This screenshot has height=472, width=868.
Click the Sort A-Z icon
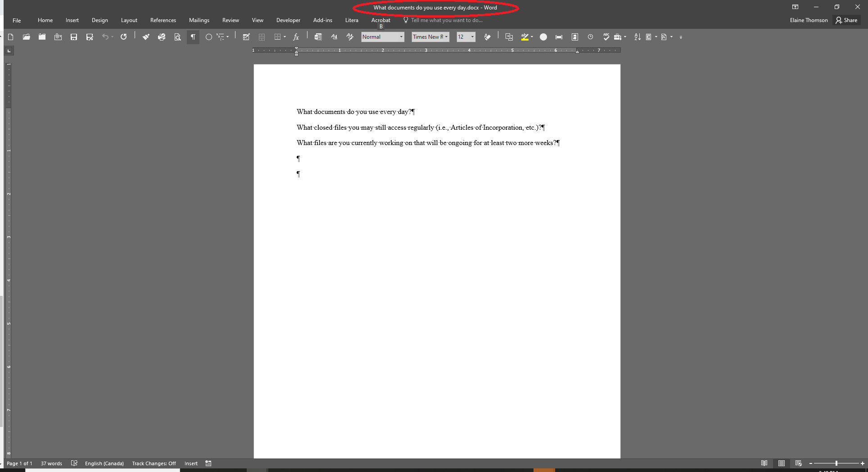(x=637, y=37)
